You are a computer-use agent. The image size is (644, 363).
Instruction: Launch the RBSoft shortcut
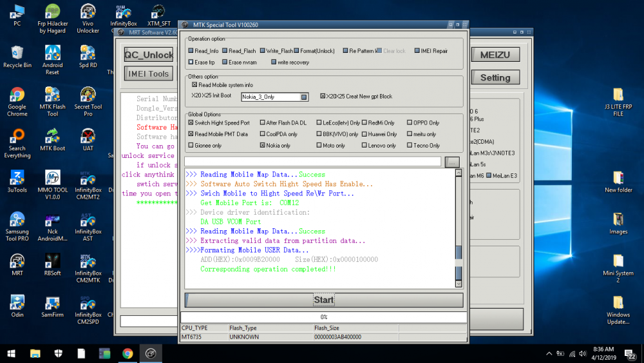click(x=52, y=265)
